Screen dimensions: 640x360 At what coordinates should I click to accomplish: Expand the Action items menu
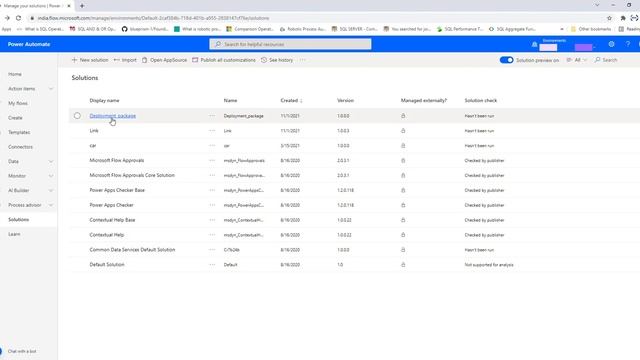(51, 89)
